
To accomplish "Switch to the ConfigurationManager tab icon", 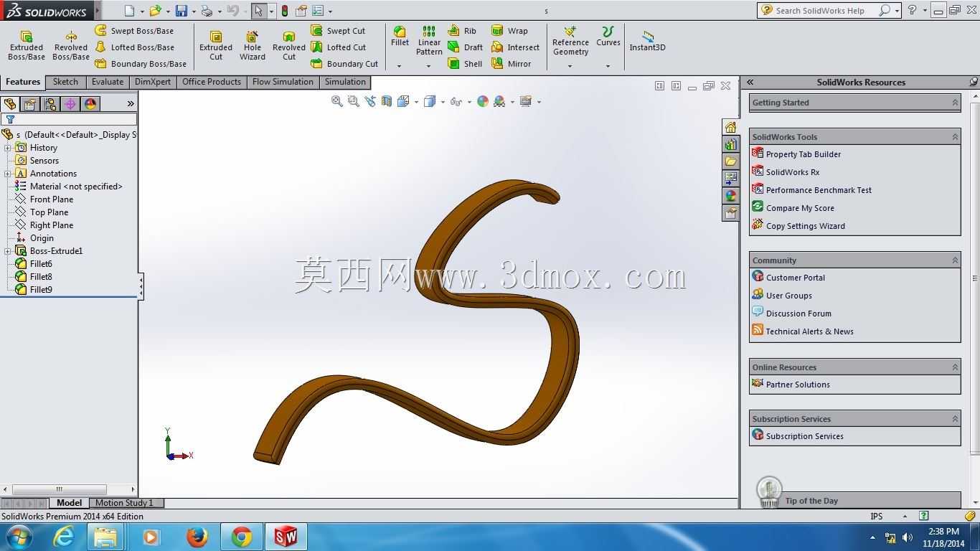I will point(50,104).
